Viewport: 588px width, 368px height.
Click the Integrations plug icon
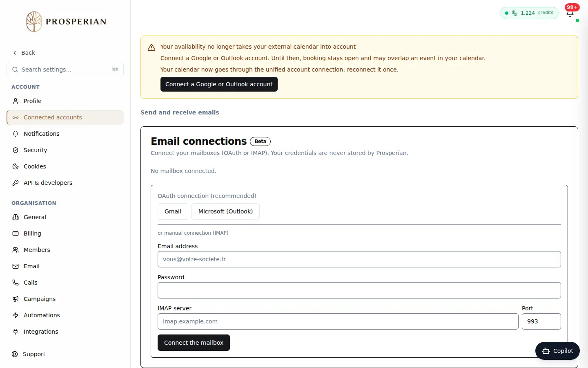click(16, 332)
